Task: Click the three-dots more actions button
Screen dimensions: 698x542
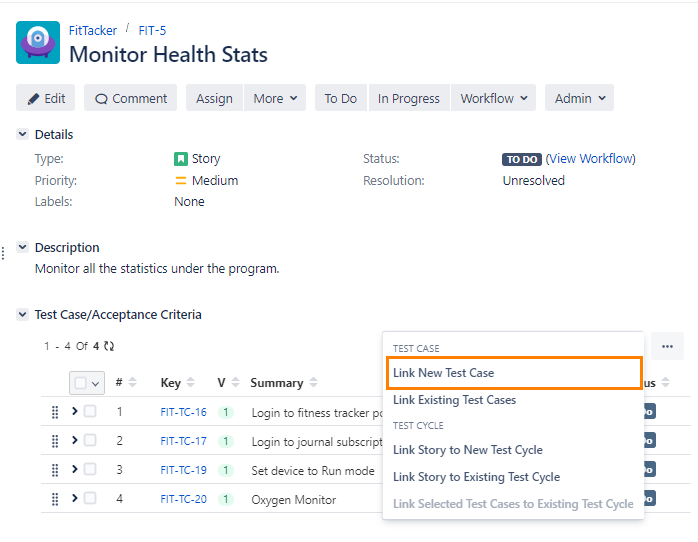Action: [667, 346]
